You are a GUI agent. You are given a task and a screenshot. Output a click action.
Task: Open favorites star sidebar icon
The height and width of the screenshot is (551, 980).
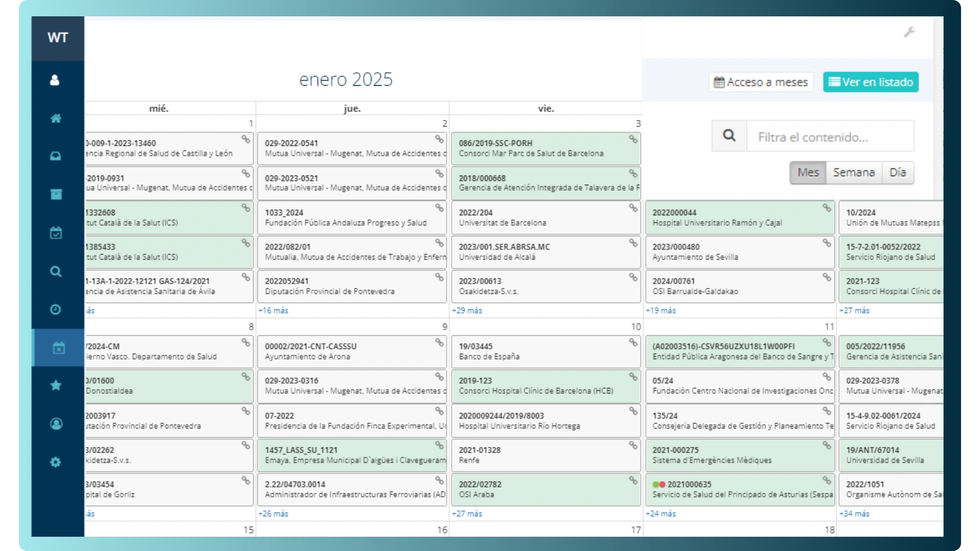56,386
